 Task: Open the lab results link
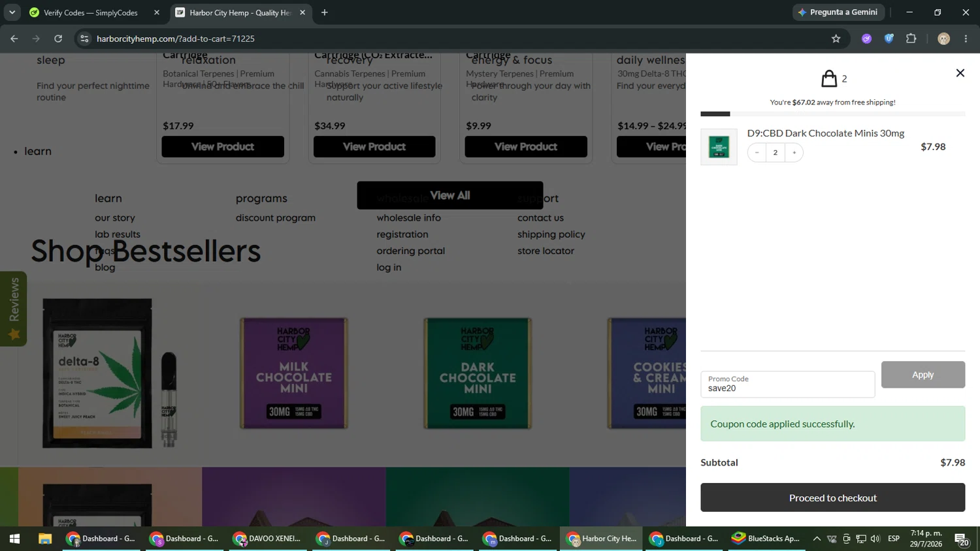[x=118, y=234]
